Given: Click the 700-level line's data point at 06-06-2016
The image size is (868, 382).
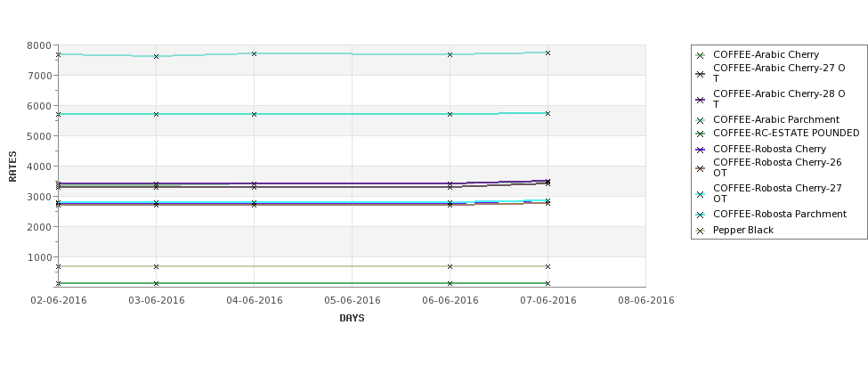Looking at the screenshot, I should [450, 266].
